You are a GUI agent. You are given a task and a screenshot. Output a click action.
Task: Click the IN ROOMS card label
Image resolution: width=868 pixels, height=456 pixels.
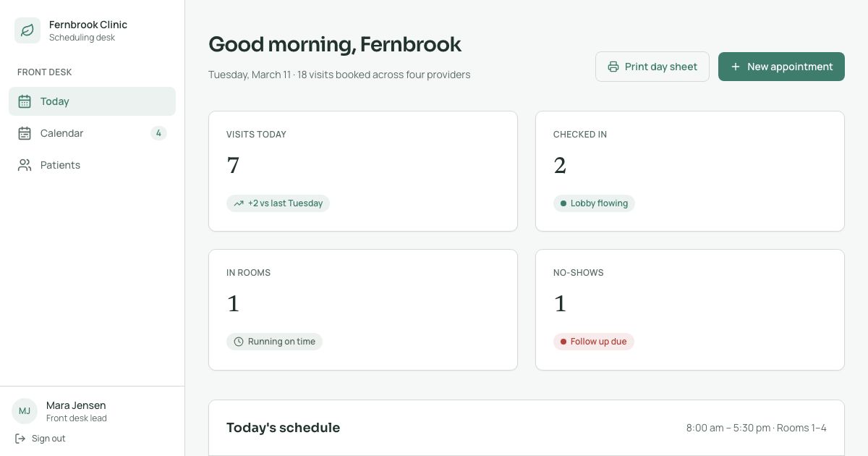[x=248, y=273]
